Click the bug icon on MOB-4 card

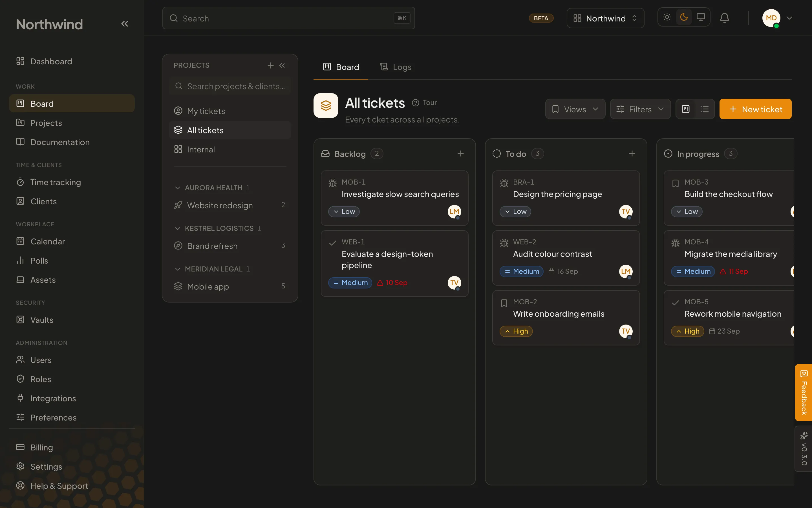pos(676,243)
